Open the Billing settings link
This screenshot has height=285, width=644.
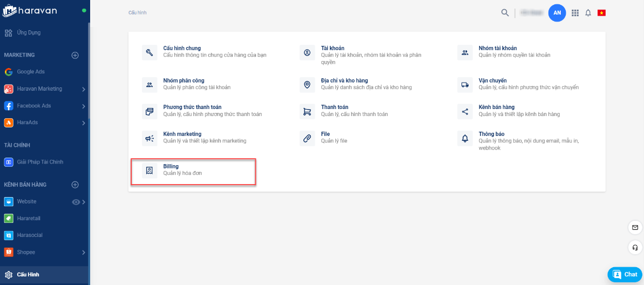coord(171,167)
